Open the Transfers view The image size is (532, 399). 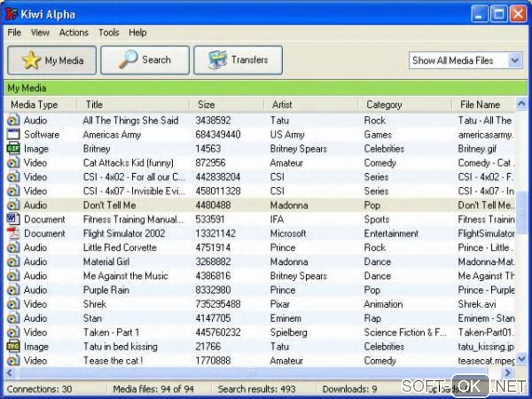(238, 60)
